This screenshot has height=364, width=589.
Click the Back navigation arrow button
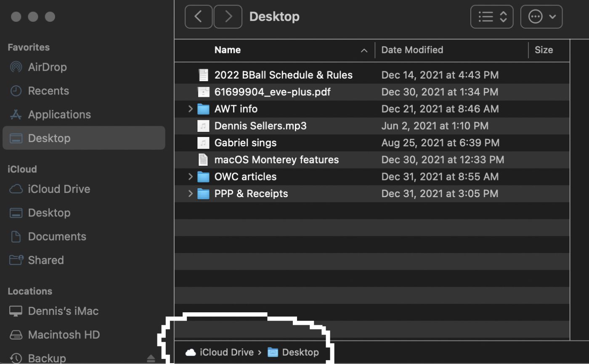(x=198, y=17)
